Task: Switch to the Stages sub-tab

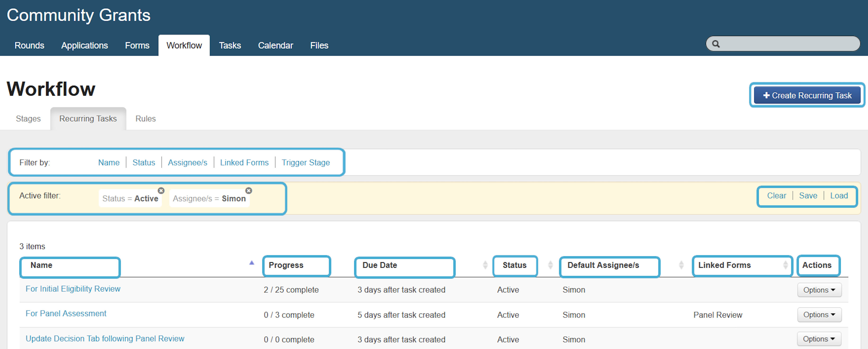Action: pyautogui.click(x=28, y=119)
